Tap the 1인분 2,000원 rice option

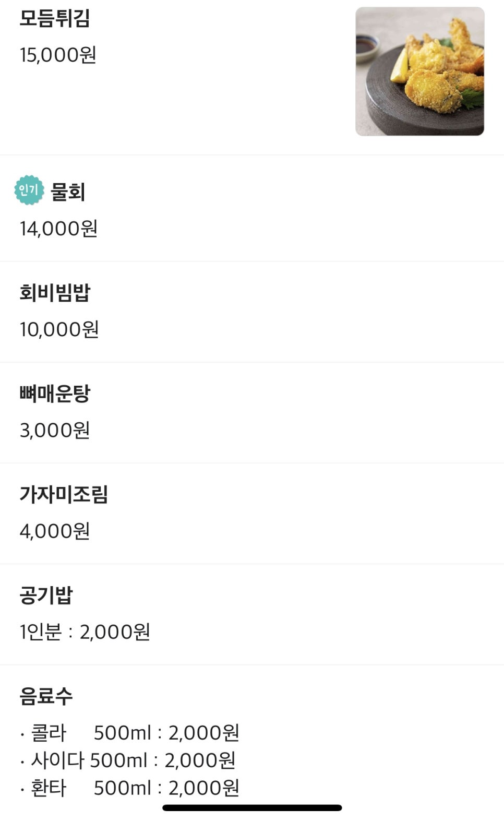click(85, 632)
